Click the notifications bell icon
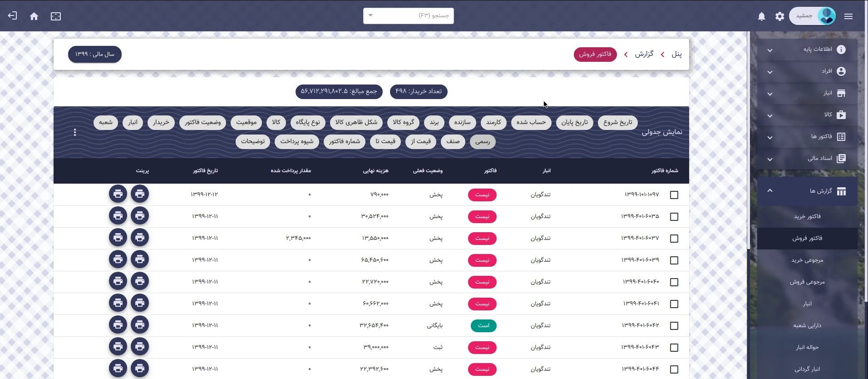Image resolution: width=868 pixels, height=379 pixels. [762, 16]
